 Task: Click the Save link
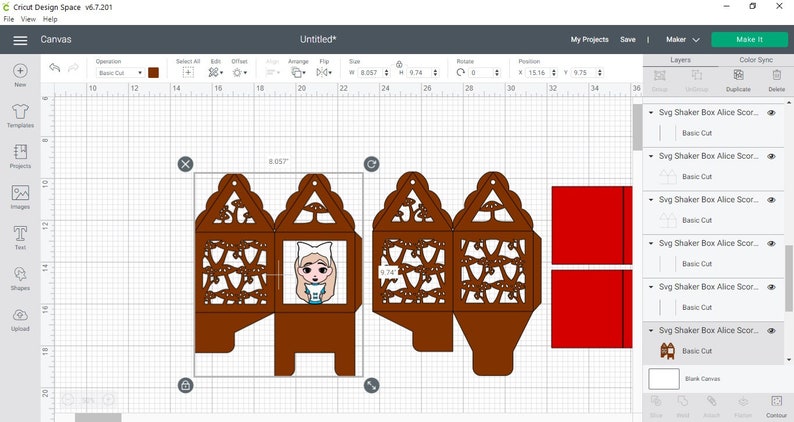(x=627, y=40)
